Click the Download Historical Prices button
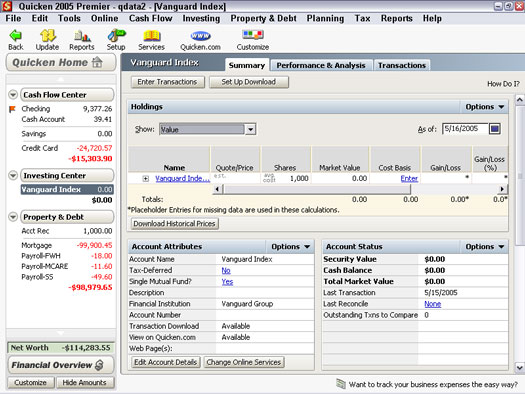Screen dimensions: 525x394 (x=174, y=224)
